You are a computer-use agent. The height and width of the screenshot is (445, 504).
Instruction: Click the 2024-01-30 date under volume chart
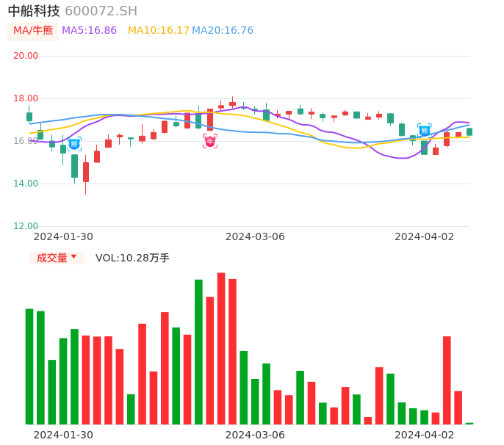tap(63, 435)
